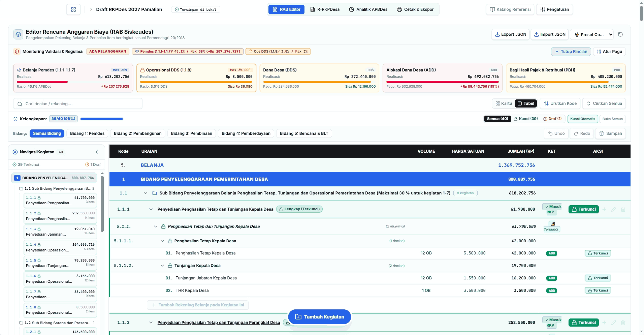
Task: Toggle Masuk RKP for kegiatan 1.1.1
Action: tap(552, 209)
